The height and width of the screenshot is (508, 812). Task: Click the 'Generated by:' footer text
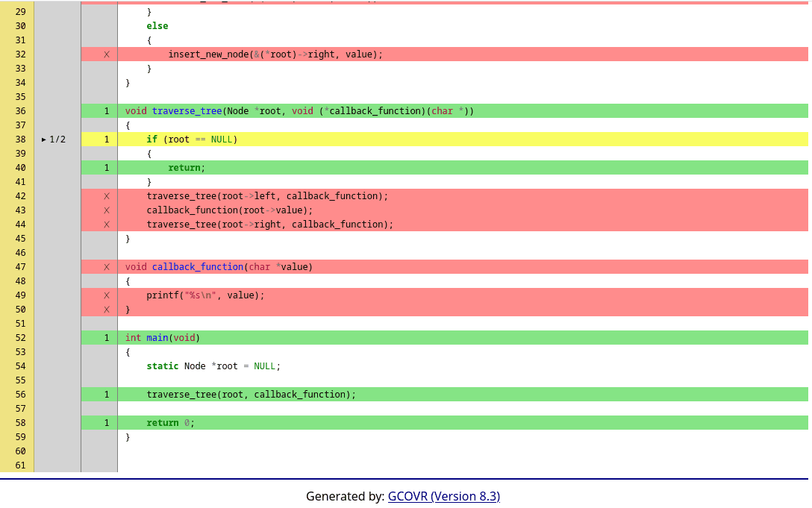click(x=346, y=496)
